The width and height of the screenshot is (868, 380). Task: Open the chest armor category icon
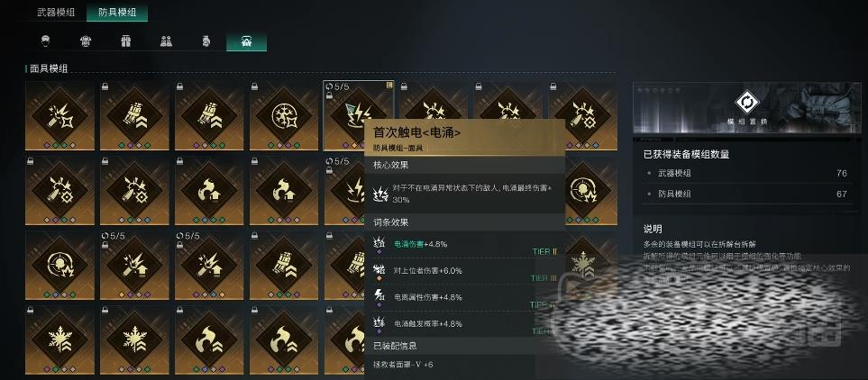click(86, 41)
